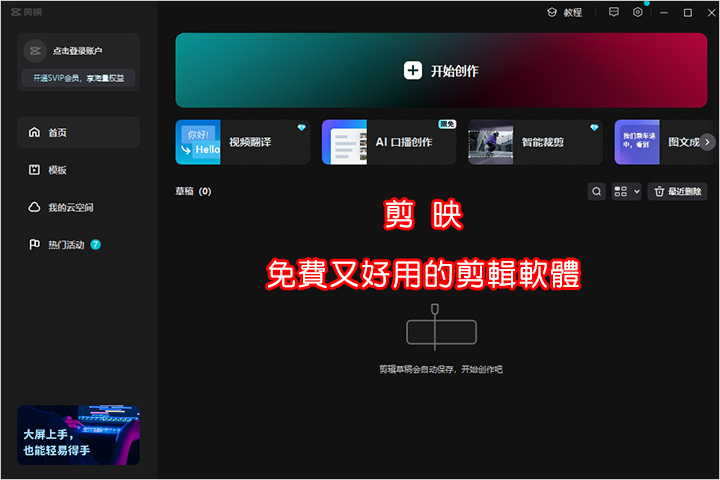Open the AI 口播创作 card
The width and height of the screenshot is (720, 480).
click(x=389, y=142)
